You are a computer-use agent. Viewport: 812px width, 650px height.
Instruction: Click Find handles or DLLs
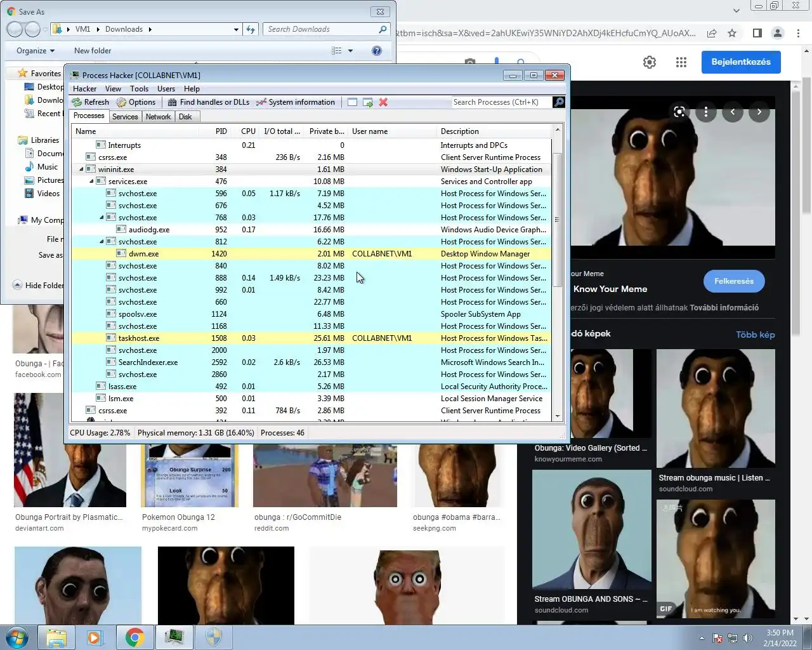[209, 102]
